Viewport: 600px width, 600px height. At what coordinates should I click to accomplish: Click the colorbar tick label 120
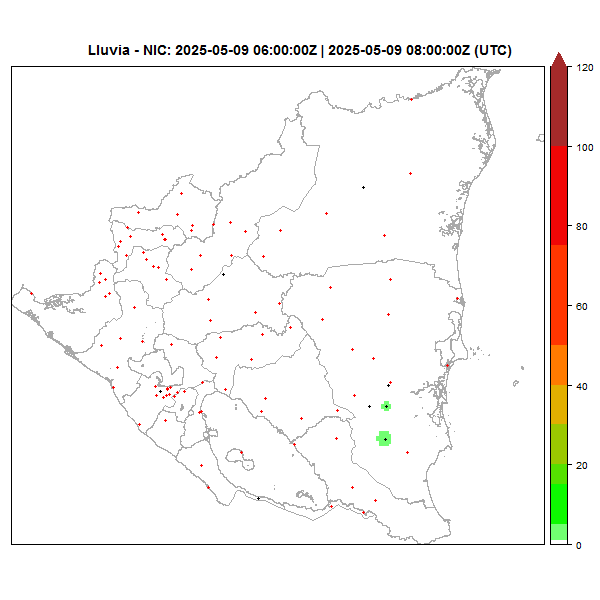point(585,68)
